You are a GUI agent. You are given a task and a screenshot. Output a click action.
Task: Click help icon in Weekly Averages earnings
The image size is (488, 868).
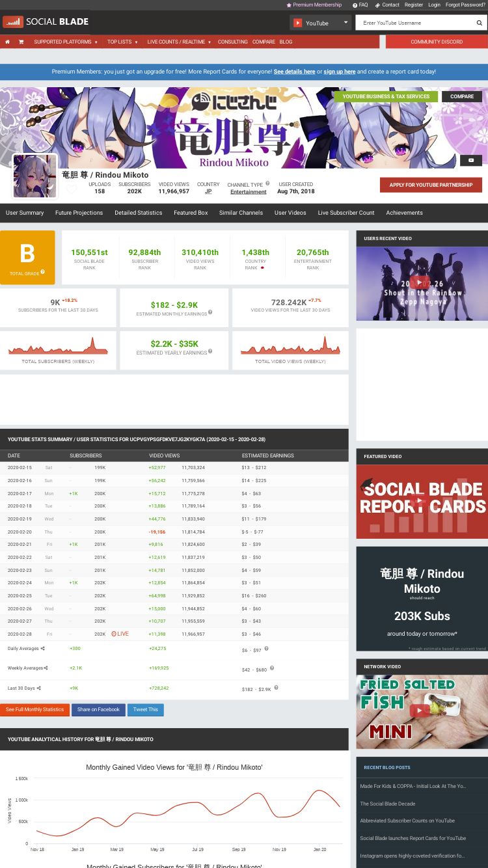[x=272, y=668]
